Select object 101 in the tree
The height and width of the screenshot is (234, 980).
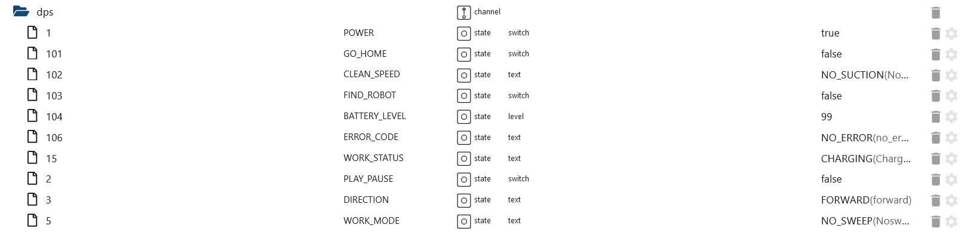coord(54,54)
